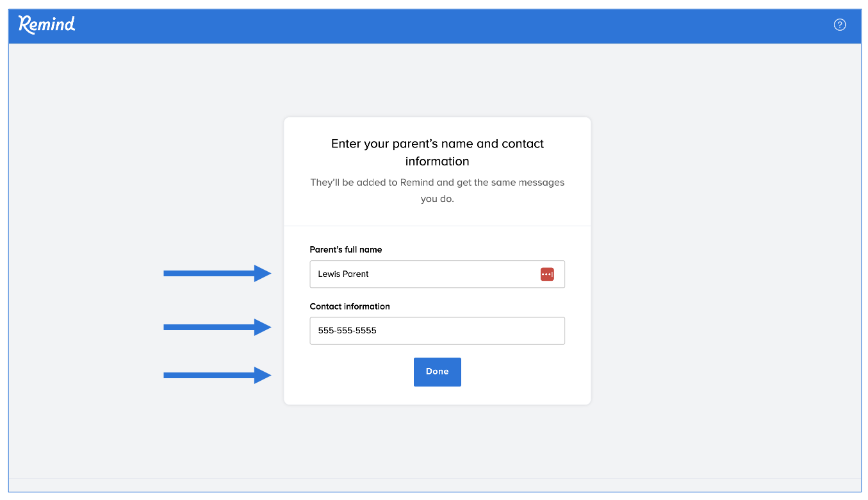
Task: Click arrow pointing to contact information field
Action: (218, 328)
